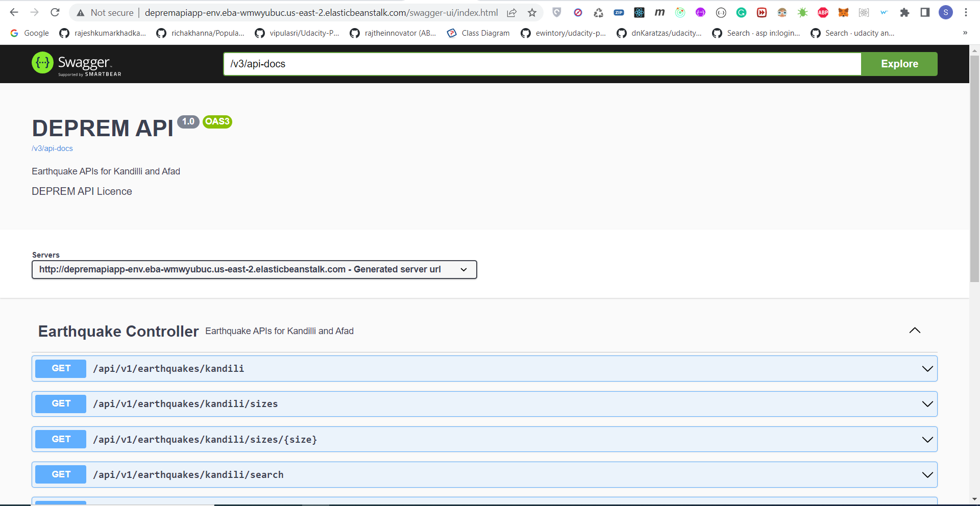Image resolution: width=980 pixels, height=506 pixels.
Task: Click the vertical page scrollbar thumb
Action: click(974, 168)
